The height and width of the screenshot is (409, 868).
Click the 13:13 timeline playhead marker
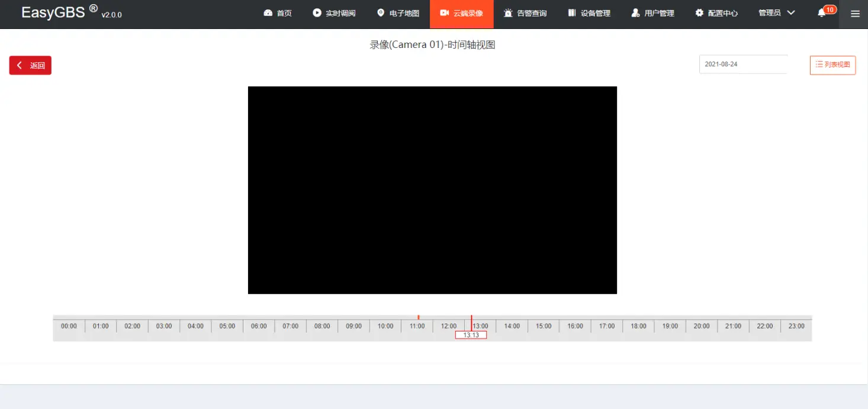[471, 335]
